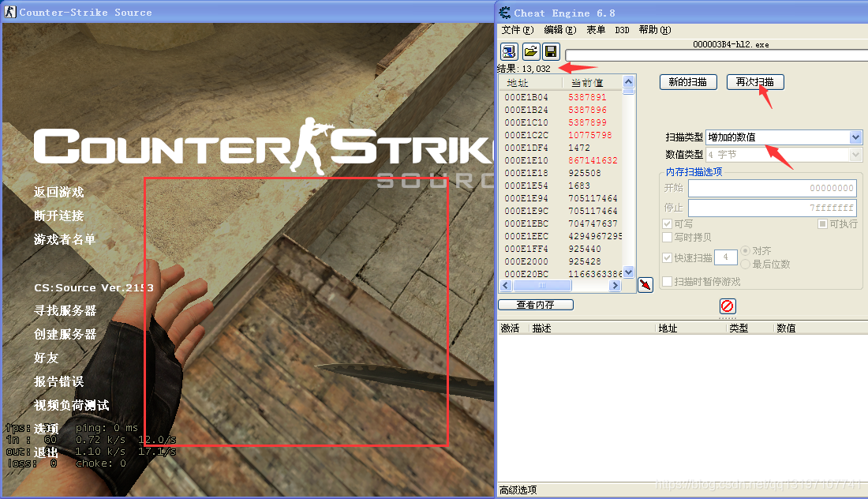The image size is (868, 499).
Task: Click the Cheat Engine title bar logo icon
Action: click(x=505, y=12)
